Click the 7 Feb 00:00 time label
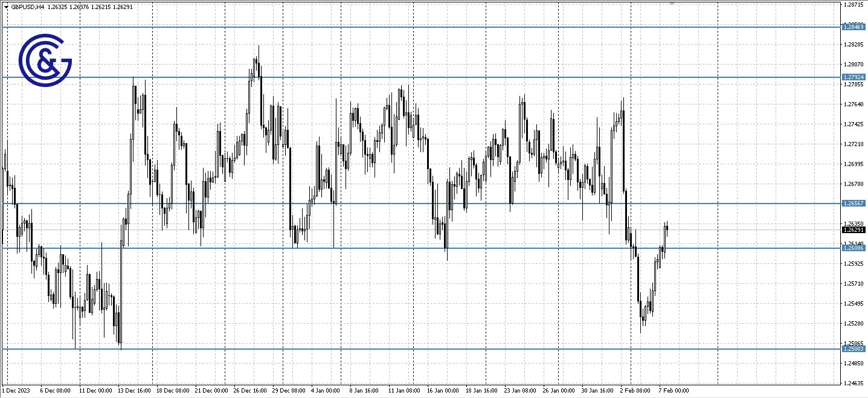 (x=672, y=391)
